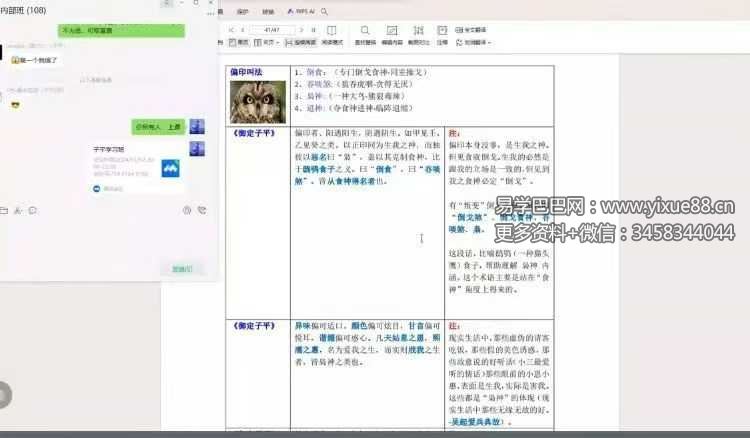Click the WPS AI menu item

(x=300, y=11)
